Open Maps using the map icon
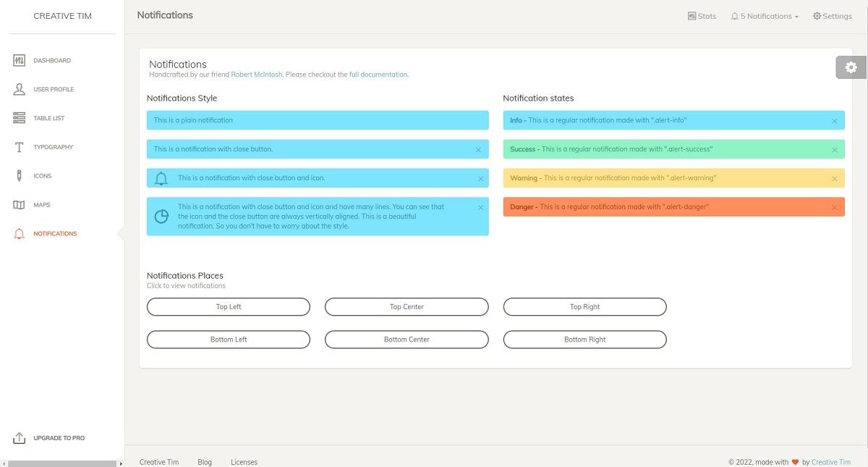Screen dimensions: 868x467 (20, 204)
